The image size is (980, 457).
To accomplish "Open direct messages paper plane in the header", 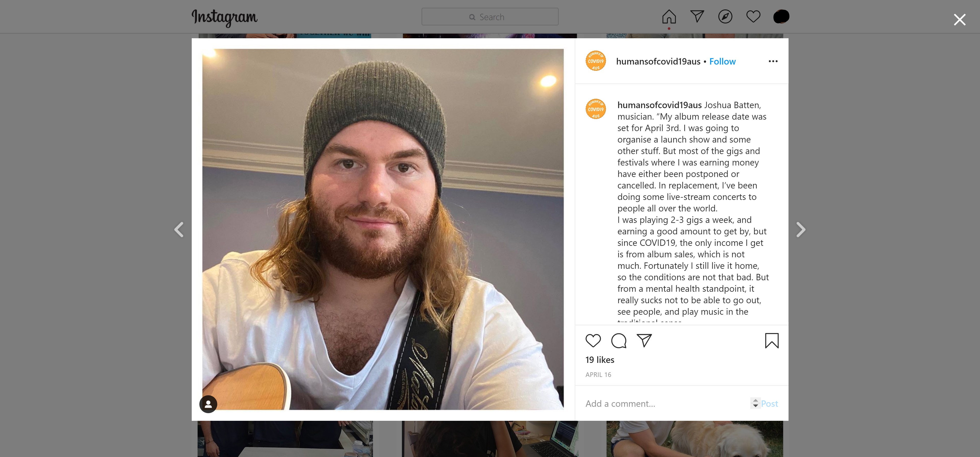I will (x=697, y=16).
